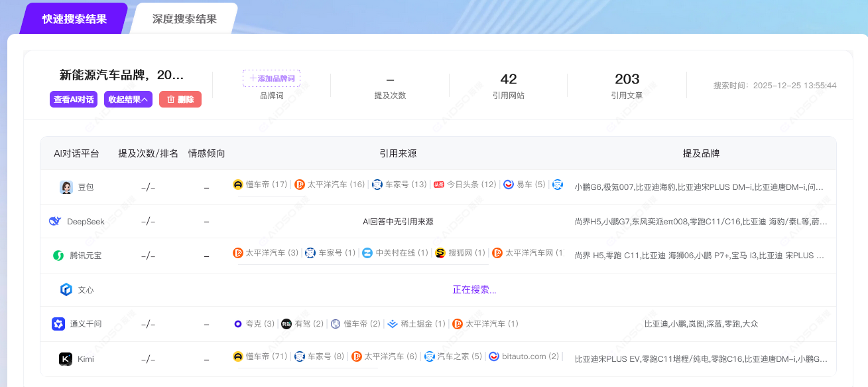Collapse results with 收起结果 button
This screenshot has height=387, width=868.
[128, 100]
